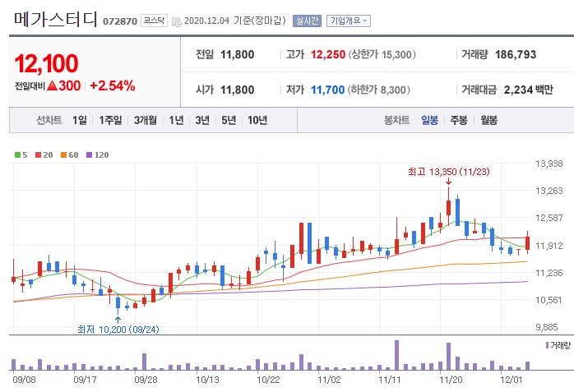Viewport: 574px width, 392px height.
Task: Select the 5년 line chart period
Action: tap(229, 120)
